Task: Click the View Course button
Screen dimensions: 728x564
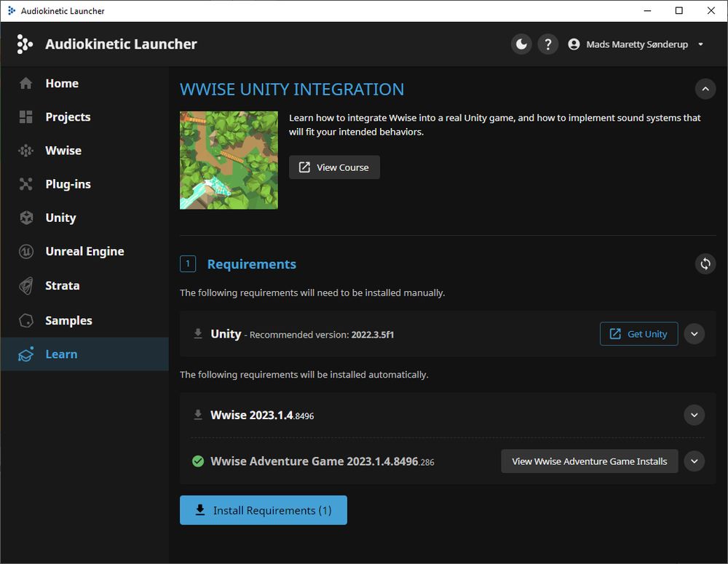Action: (334, 167)
